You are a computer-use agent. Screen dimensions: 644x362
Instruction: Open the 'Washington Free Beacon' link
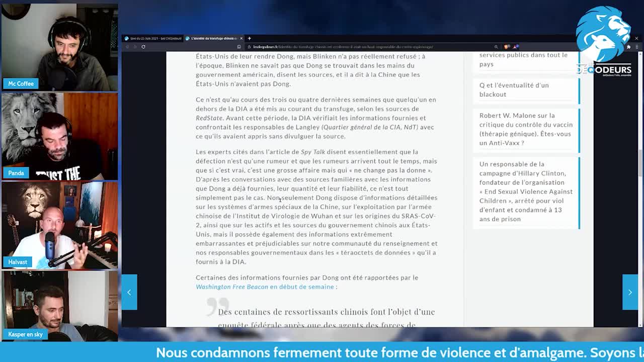pyautogui.click(x=232, y=287)
